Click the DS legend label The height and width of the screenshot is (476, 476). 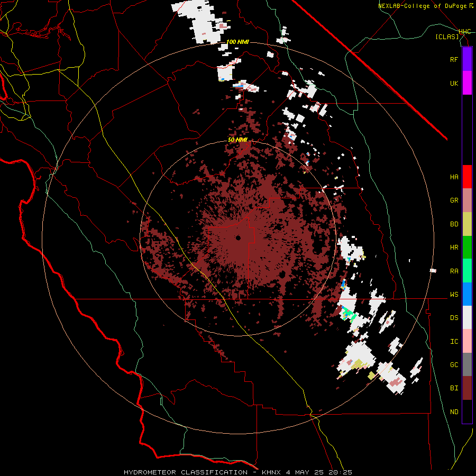click(x=454, y=318)
